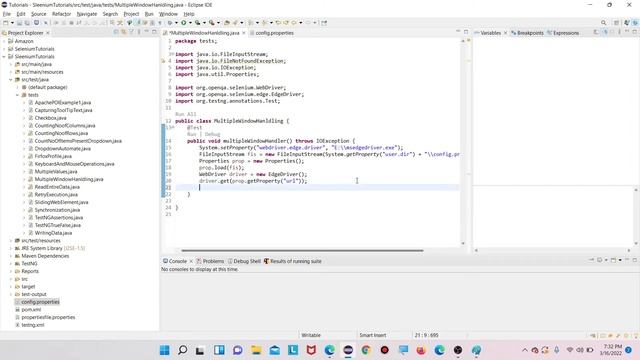Open Chrome from the taskbar
Viewport: 640px width, 360px height.
click(366, 350)
